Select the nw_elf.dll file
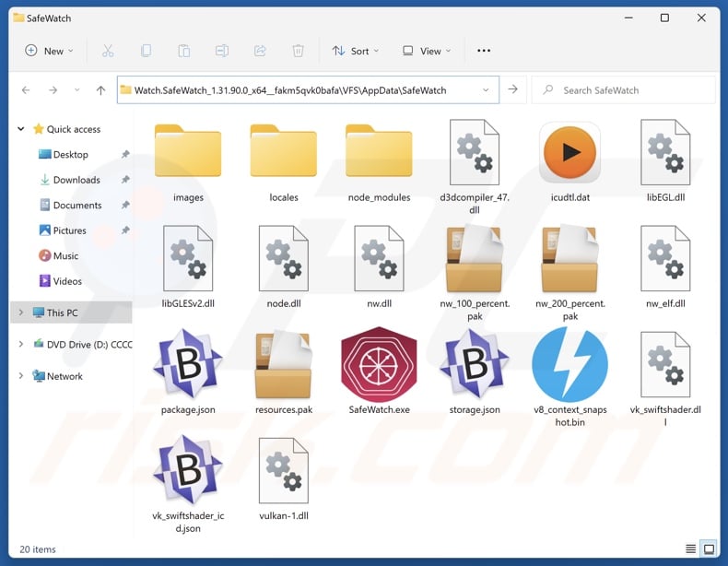The width and height of the screenshot is (728, 566). point(665,266)
